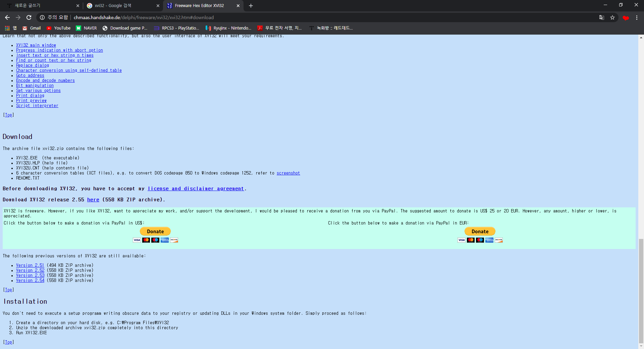644x349 pixels.
Task: Open site security info icon
Action: pos(42,17)
